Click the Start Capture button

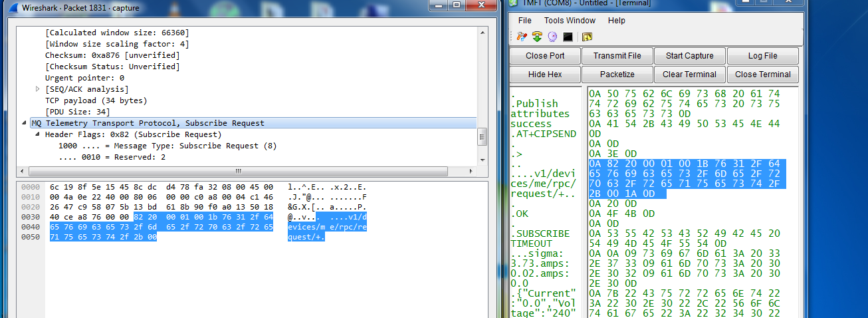[x=690, y=56]
